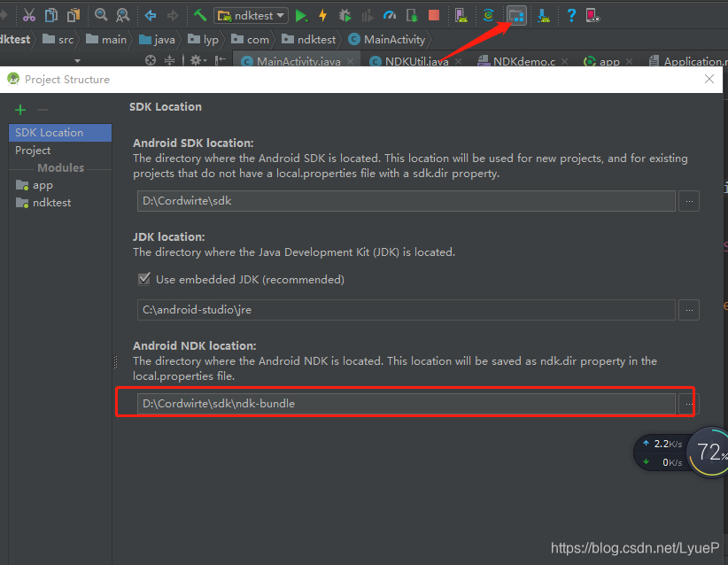
Task: Open the ndktest run configuration dropdown
Action: [251, 15]
